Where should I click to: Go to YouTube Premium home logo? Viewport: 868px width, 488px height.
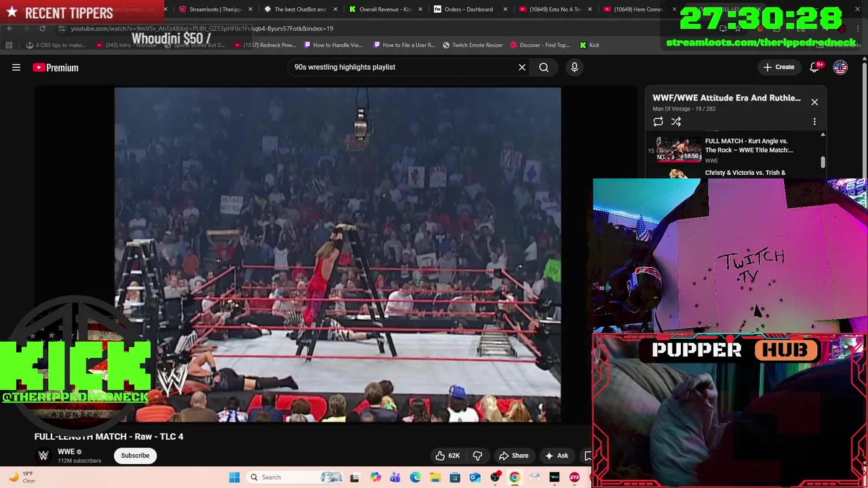point(56,67)
